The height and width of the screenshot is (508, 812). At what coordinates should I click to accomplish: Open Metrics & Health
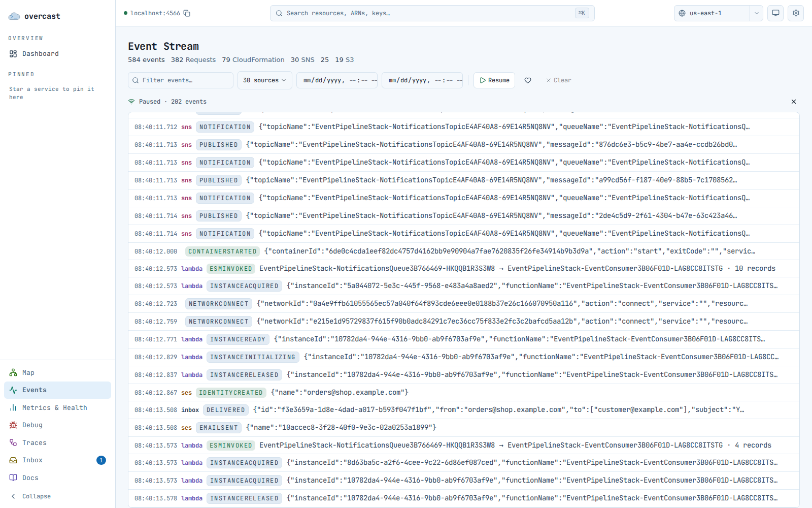click(x=57, y=408)
